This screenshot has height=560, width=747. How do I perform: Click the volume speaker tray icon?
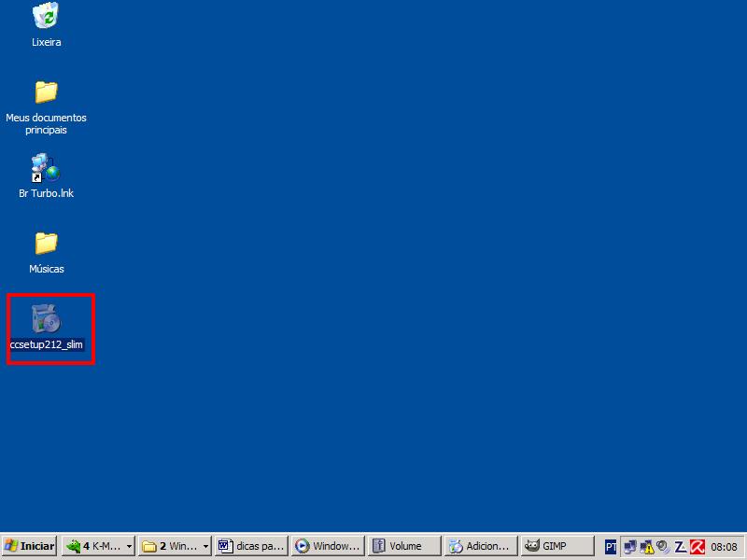point(663,547)
